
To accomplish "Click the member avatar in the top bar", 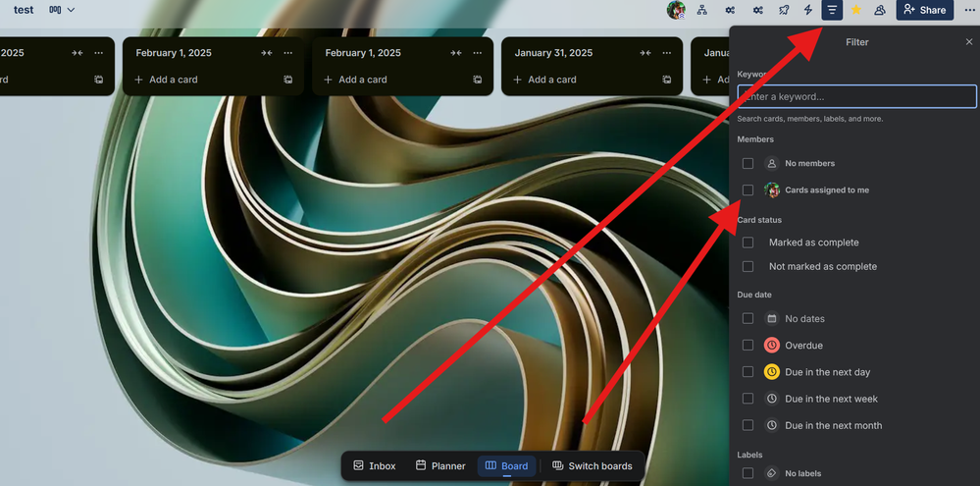I will (676, 10).
